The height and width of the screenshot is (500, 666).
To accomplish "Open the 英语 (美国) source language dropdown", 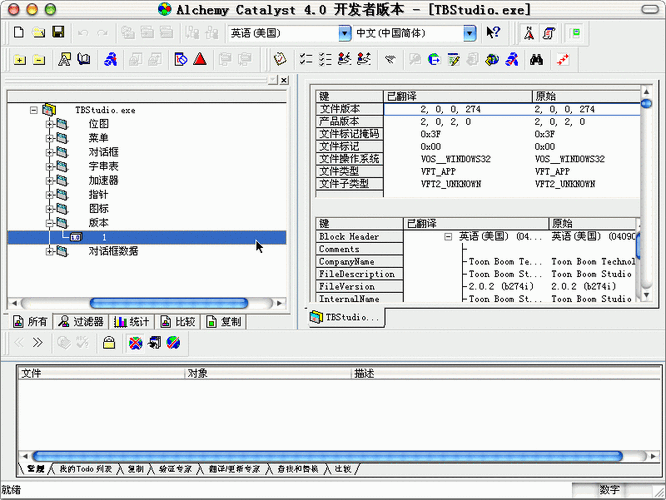I will 345,33.
